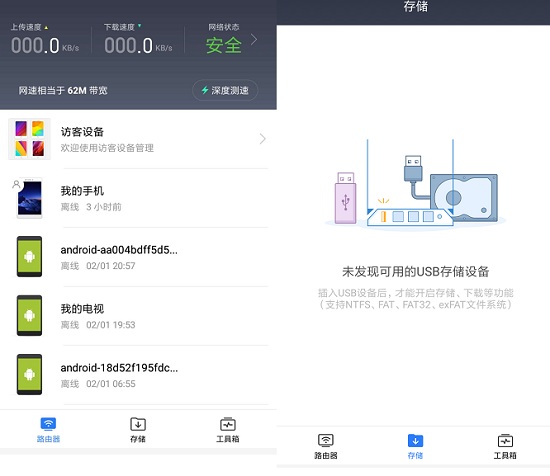Image resolution: width=550 pixels, height=476 pixels.
Task: Tap the green 安全 network status
Action: 224,46
